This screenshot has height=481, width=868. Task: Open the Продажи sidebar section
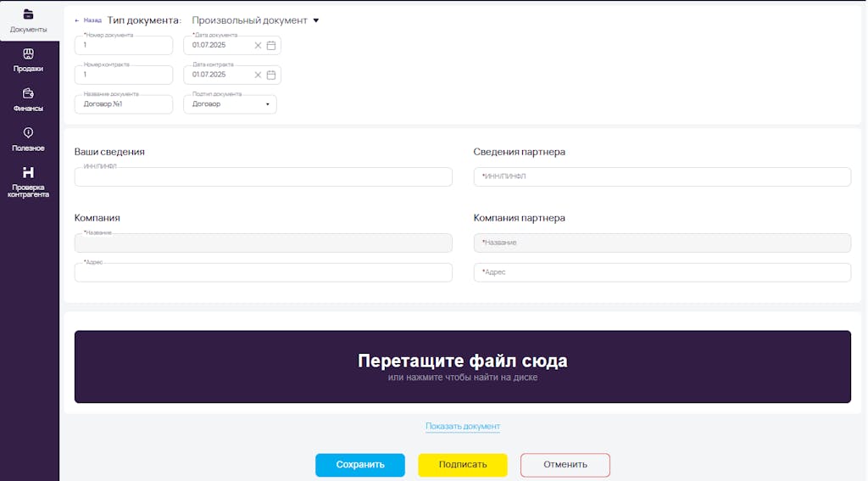click(28, 60)
